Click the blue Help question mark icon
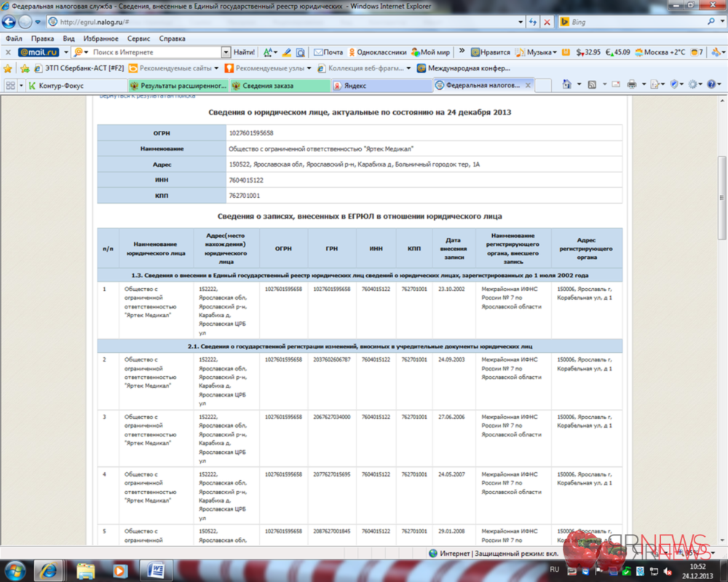The width and height of the screenshot is (728, 582). (x=711, y=84)
